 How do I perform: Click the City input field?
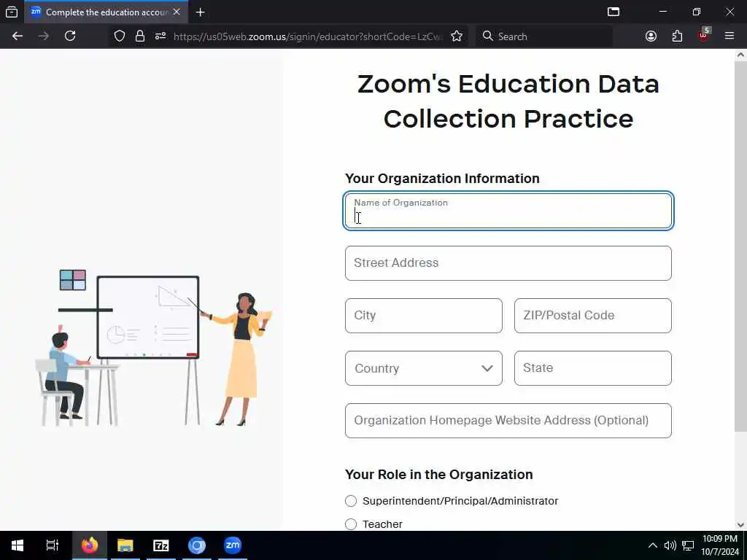click(424, 316)
